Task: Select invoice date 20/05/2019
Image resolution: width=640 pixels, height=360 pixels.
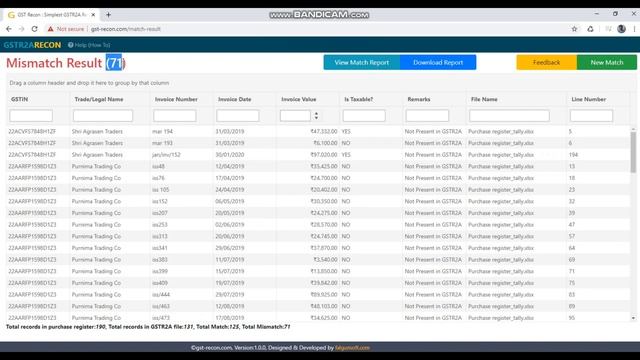Action: point(230,213)
